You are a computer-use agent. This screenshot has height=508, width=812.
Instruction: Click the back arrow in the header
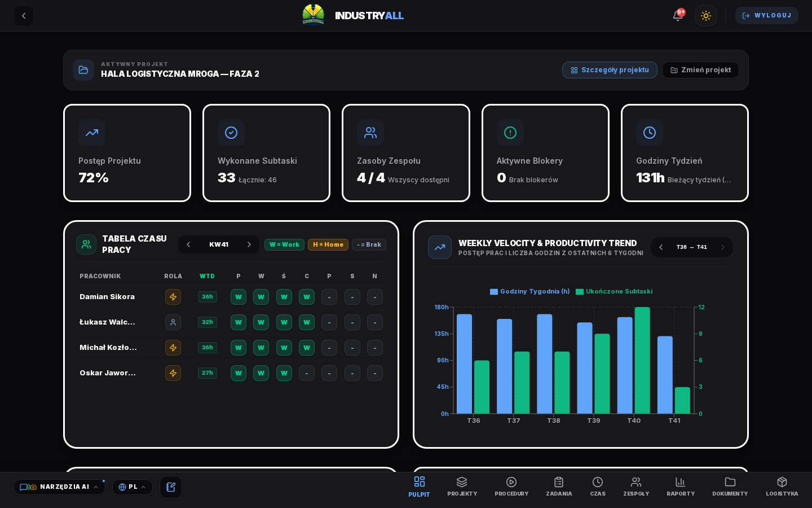(x=24, y=16)
